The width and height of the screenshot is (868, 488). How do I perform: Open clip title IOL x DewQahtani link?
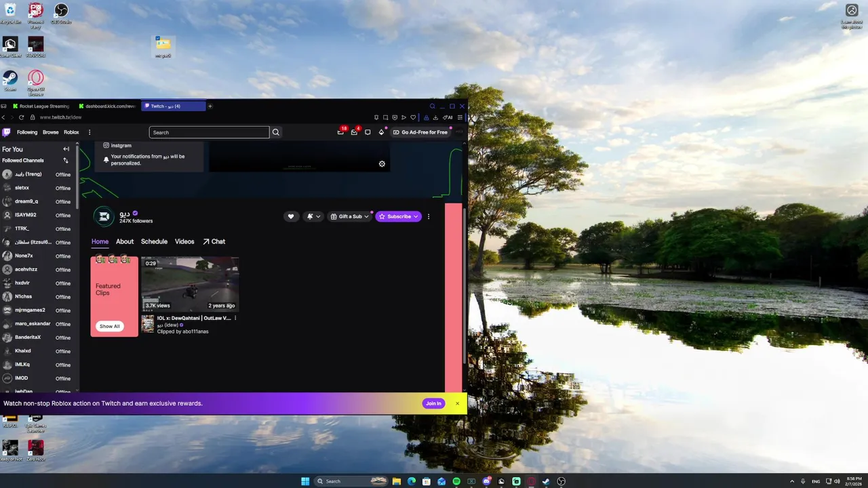[x=194, y=318]
